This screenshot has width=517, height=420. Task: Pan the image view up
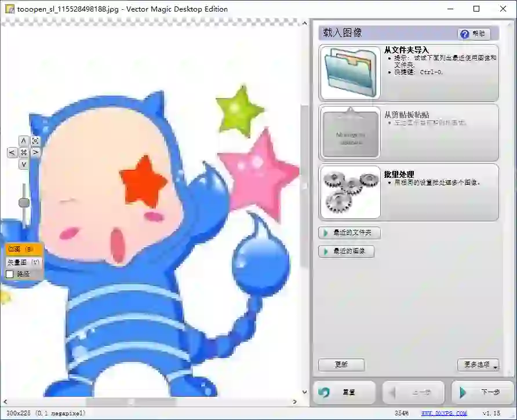(x=23, y=141)
